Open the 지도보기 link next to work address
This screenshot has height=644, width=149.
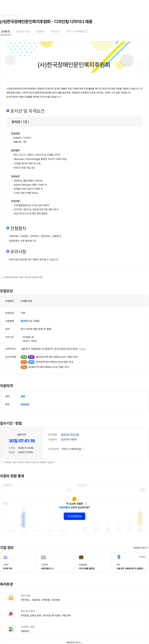point(82,349)
